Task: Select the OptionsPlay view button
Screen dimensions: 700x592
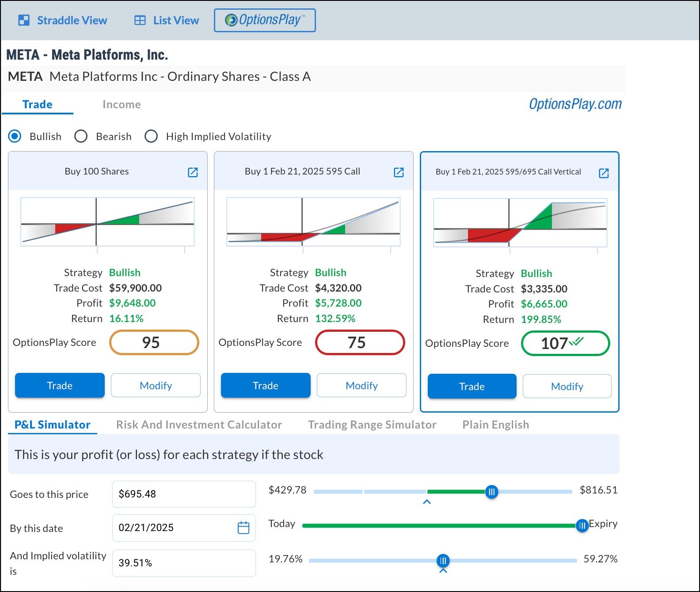Action: tap(265, 20)
